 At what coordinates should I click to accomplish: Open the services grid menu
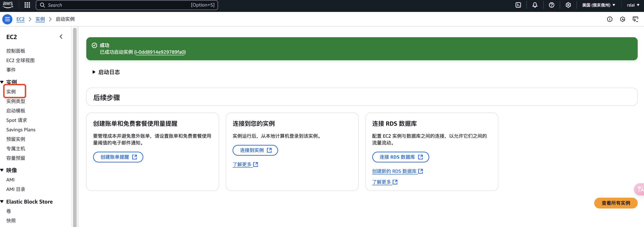point(27,5)
